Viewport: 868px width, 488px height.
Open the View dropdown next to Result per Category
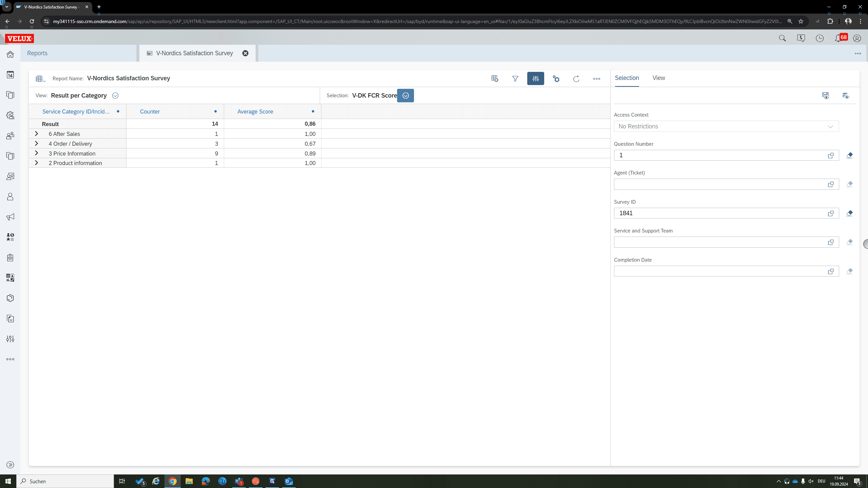[115, 96]
